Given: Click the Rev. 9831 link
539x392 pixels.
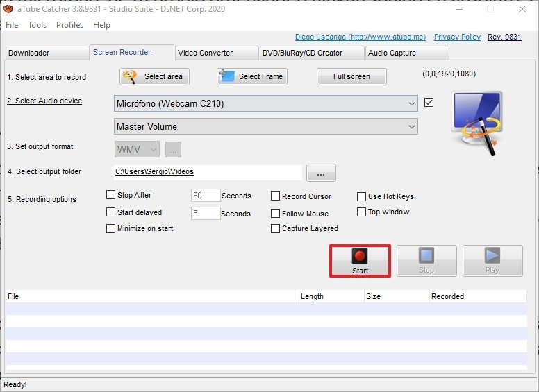Looking at the screenshot, I should point(504,37).
